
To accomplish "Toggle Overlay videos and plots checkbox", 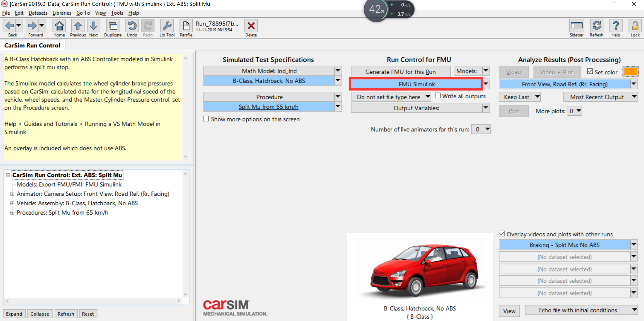I will coord(502,234).
